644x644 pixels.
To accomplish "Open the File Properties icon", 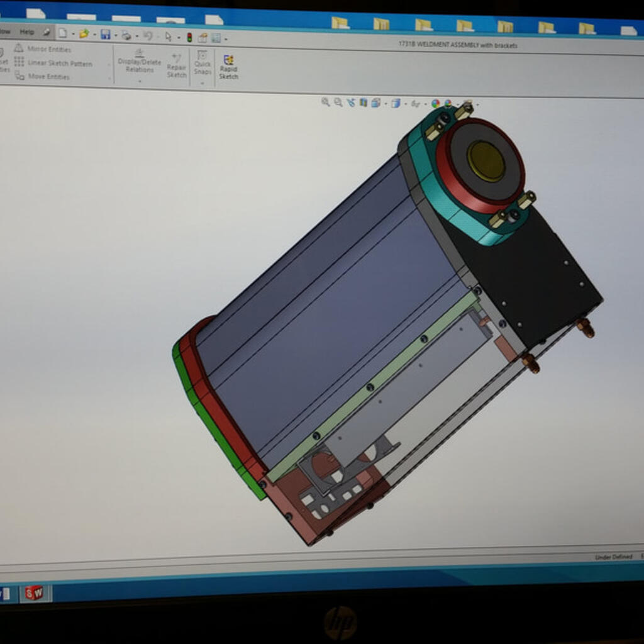I will coord(203,38).
